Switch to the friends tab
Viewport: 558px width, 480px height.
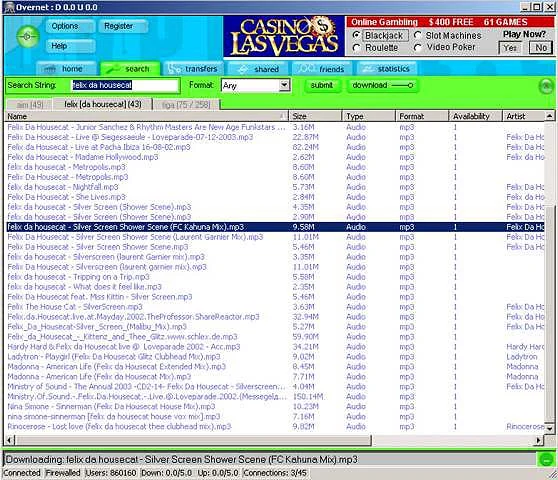[322, 69]
